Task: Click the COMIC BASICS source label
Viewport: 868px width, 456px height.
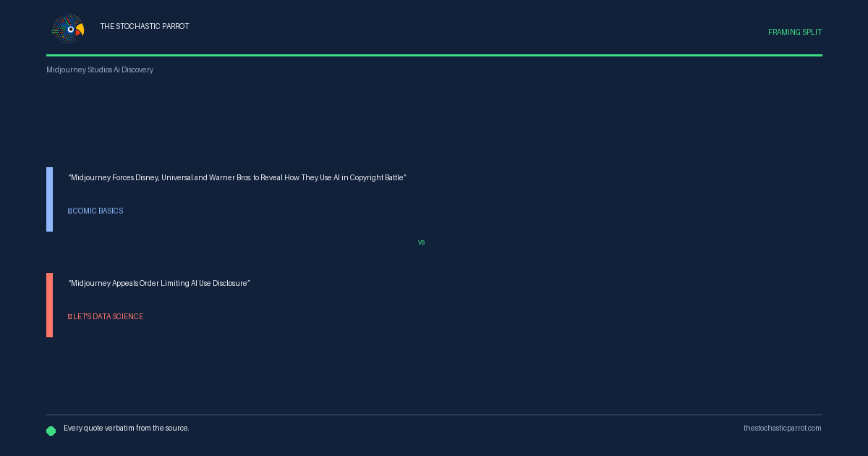Action: [x=98, y=211]
